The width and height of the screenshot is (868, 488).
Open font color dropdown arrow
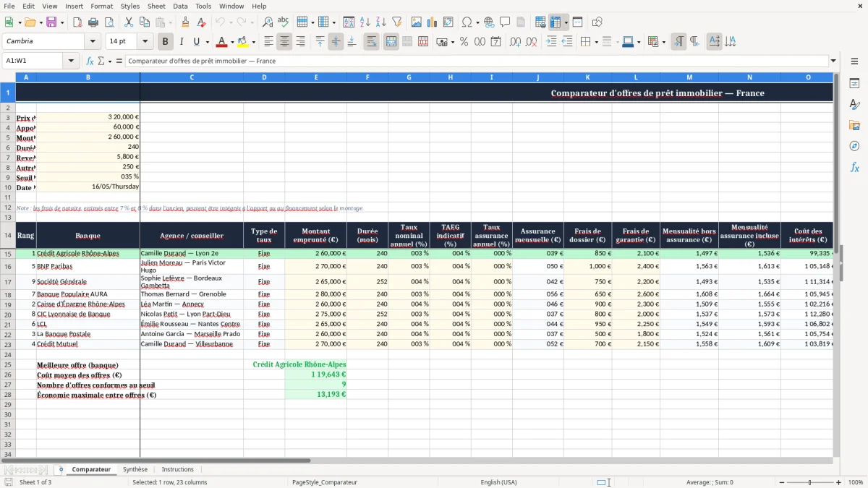(x=233, y=42)
